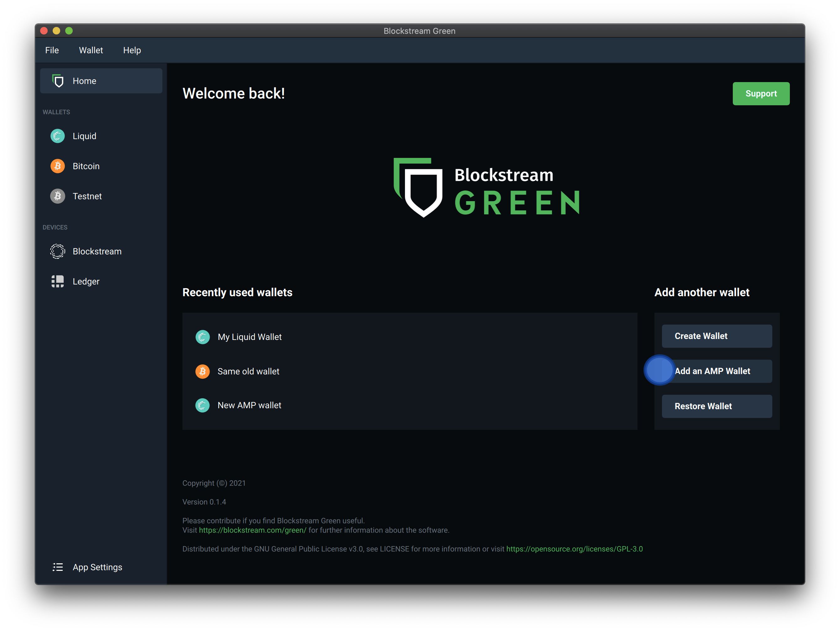The height and width of the screenshot is (631, 840).
Task: Open the Wallet menu
Action: pos(91,50)
